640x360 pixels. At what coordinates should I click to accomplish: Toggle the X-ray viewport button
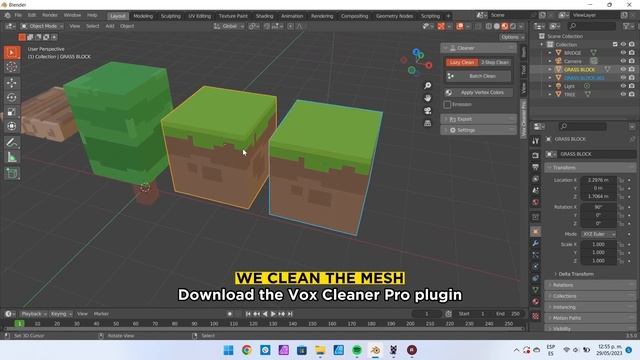pos(478,26)
